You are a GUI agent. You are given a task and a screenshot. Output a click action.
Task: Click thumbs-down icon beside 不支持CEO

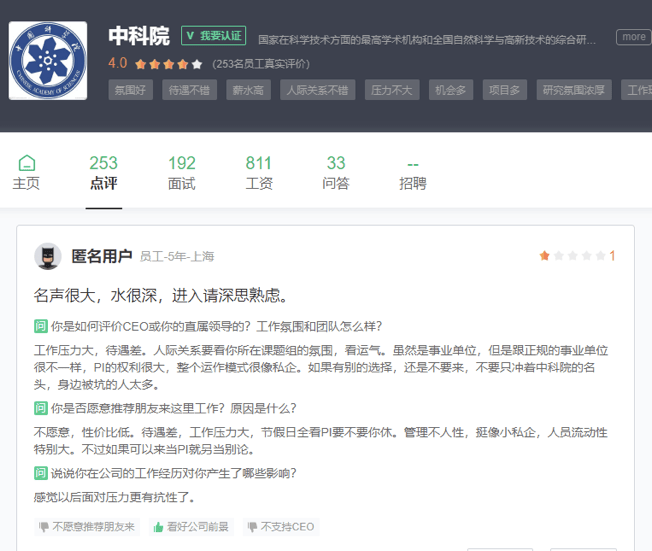click(253, 527)
